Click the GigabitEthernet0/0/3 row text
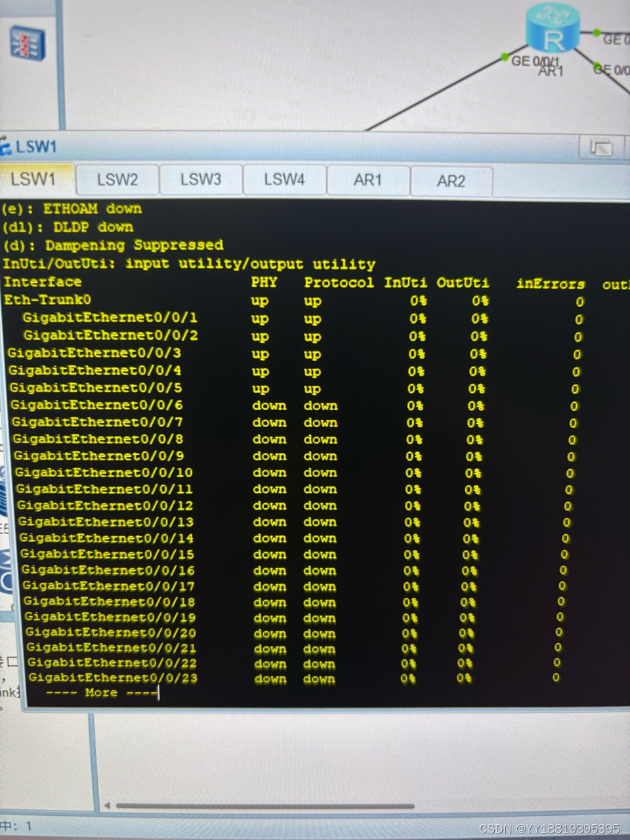 click(94, 353)
